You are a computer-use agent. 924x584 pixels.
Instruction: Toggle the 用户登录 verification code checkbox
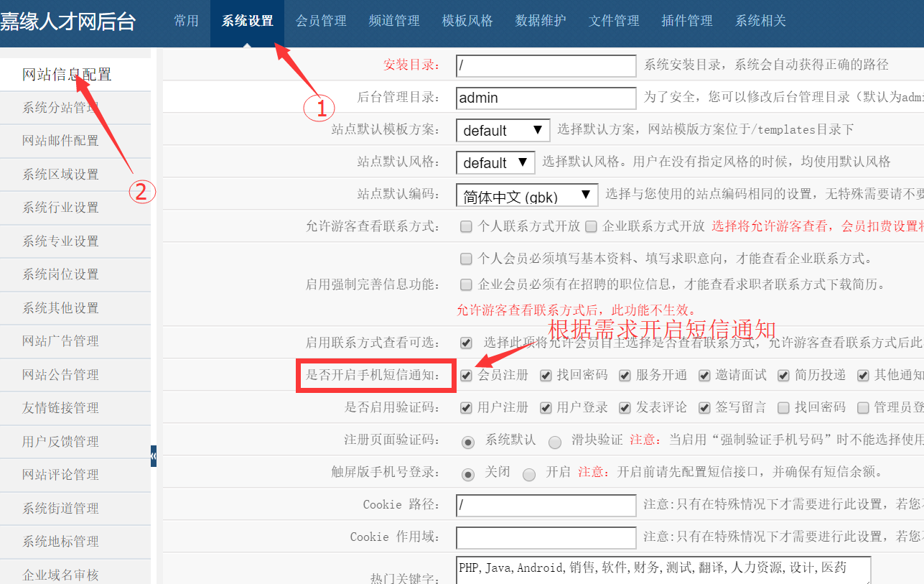(546, 408)
